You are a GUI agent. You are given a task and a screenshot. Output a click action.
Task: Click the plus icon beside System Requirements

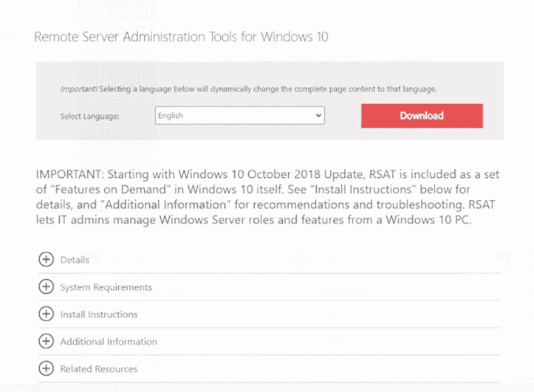coord(46,287)
